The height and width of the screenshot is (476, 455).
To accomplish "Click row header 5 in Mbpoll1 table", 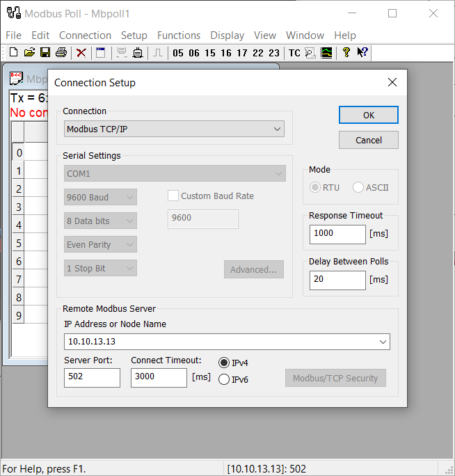I will (x=18, y=243).
